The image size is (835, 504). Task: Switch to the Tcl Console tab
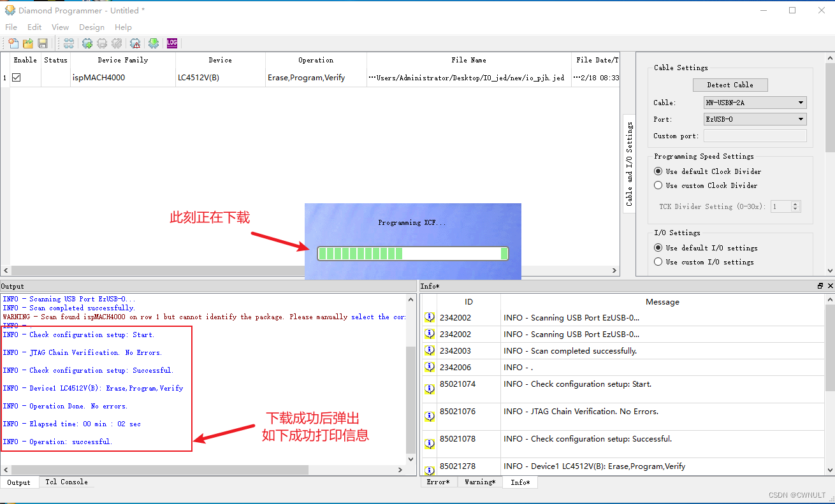(x=66, y=482)
